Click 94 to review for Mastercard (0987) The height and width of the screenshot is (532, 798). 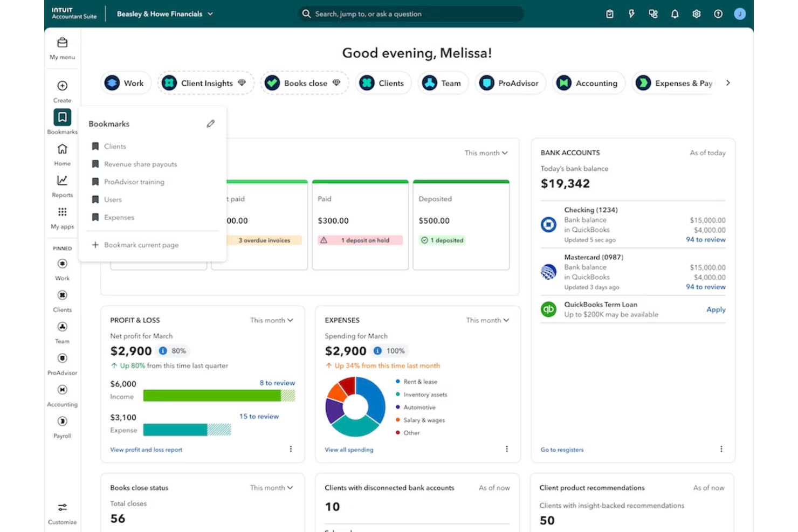706,287
